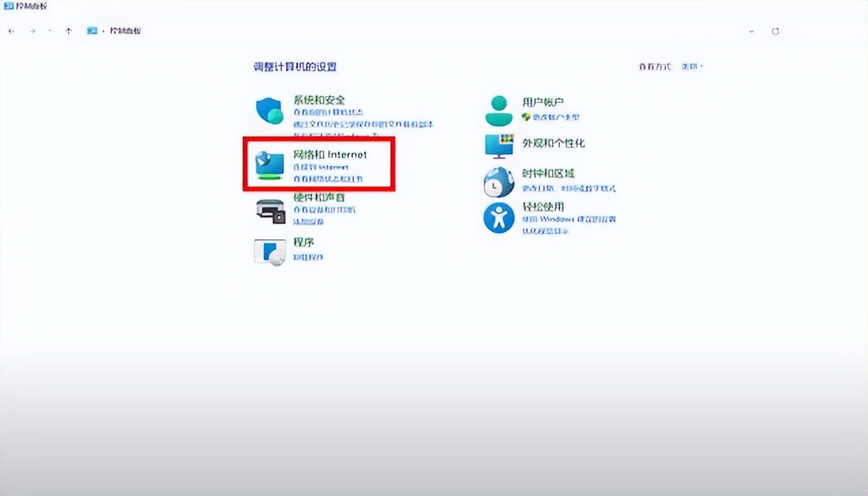Click the 程序 uninstall icon
Image resolution: width=868 pixels, height=496 pixels.
tap(269, 252)
